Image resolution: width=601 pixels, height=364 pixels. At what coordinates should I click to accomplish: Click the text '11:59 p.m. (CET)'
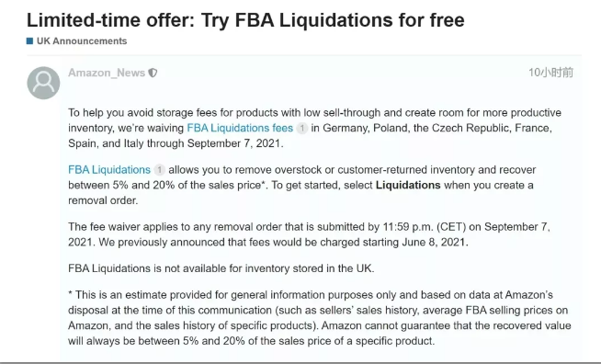pos(425,227)
